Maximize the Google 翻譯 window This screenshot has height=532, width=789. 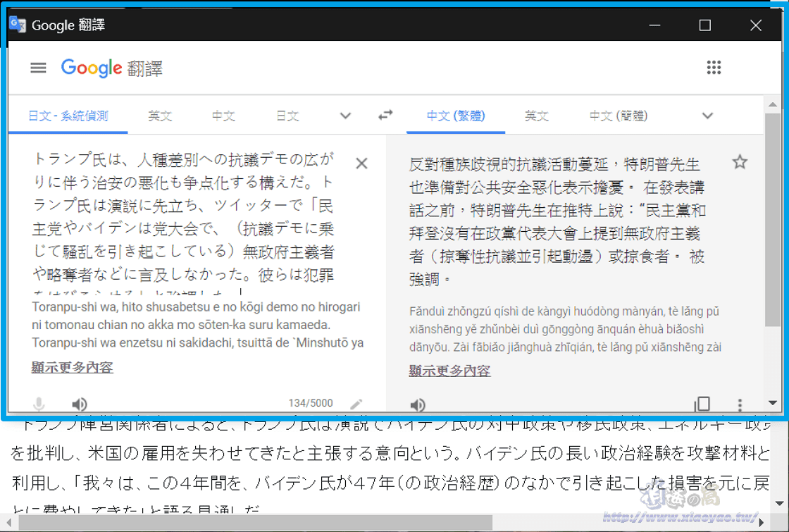pos(705,25)
